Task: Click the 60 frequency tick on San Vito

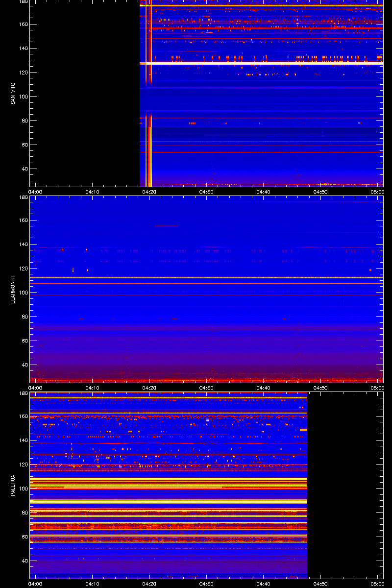Action: [x=24, y=145]
